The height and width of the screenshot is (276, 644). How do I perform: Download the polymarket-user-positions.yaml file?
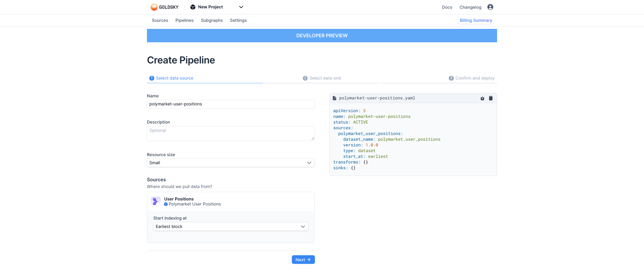point(482,98)
